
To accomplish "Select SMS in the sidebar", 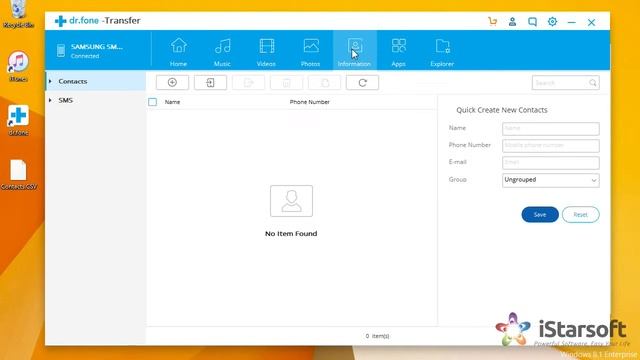I will (65, 100).
